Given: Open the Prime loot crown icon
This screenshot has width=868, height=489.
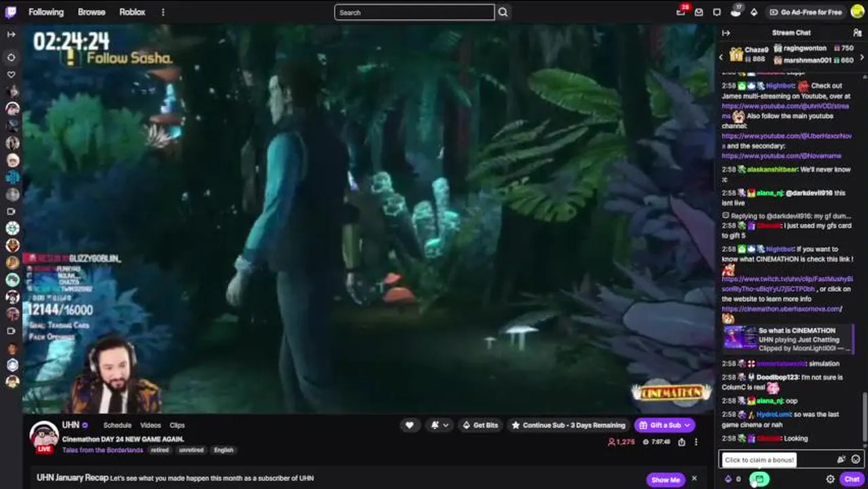Looking at the screenshot, I should tap(736, 12).
